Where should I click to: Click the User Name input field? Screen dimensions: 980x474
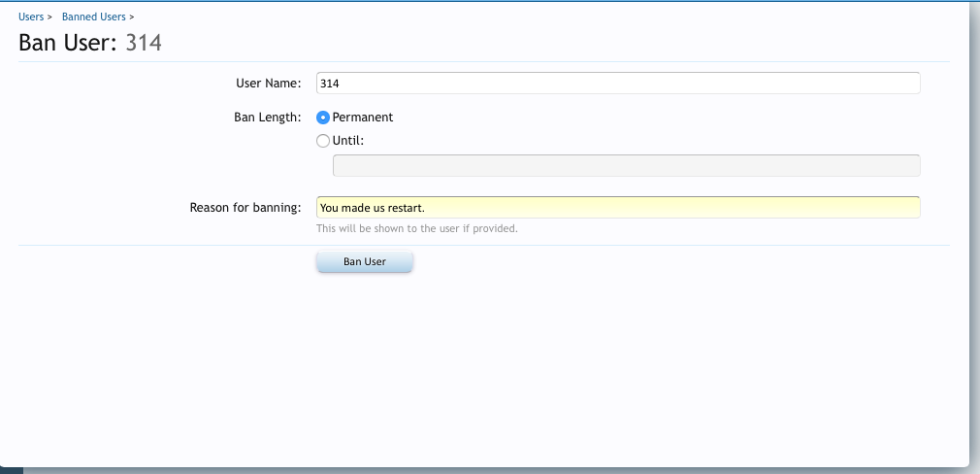click(x=617, y=84)
